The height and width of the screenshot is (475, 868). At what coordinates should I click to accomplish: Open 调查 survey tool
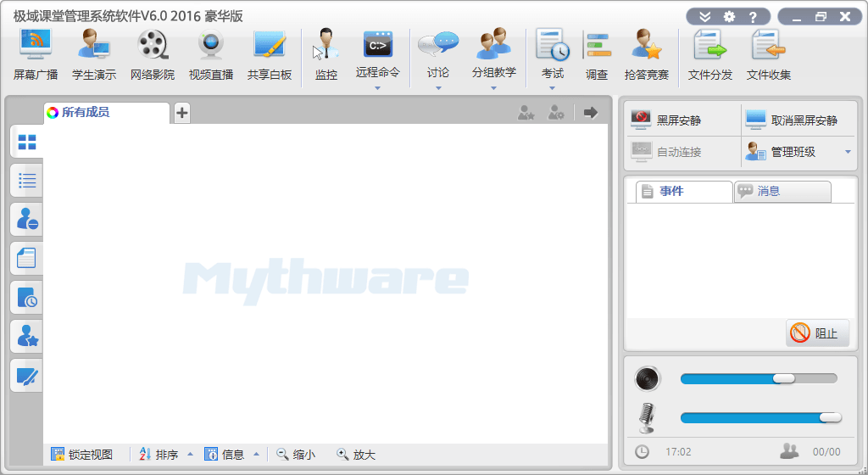[x=597, y=55]
